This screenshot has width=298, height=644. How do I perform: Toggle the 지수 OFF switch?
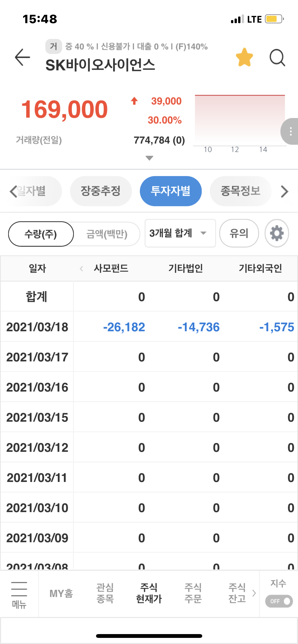tap(279, 601)
